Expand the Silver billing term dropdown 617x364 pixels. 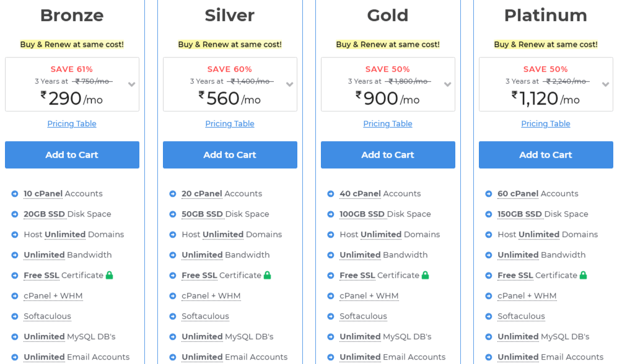(x=290, y=85)
